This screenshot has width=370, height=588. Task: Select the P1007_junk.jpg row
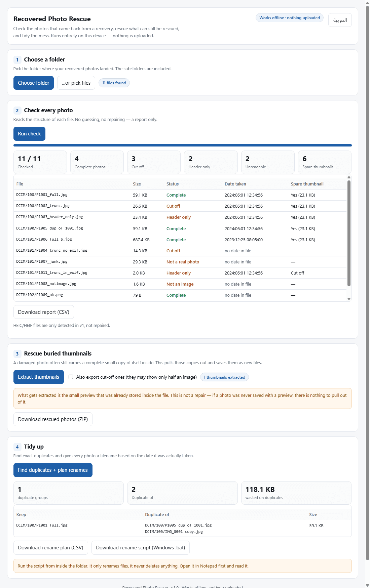click(x=180, y=262)
